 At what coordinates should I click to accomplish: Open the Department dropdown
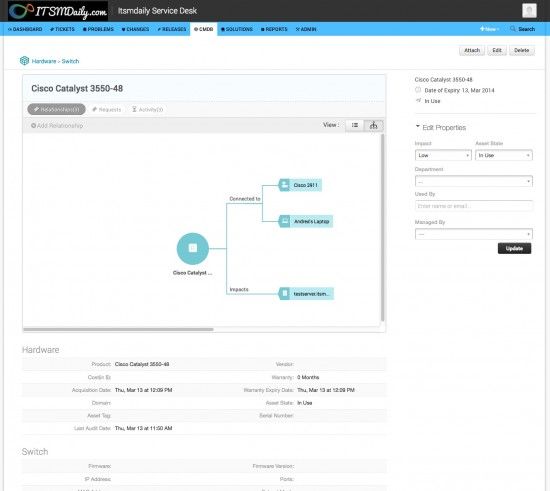474,181
